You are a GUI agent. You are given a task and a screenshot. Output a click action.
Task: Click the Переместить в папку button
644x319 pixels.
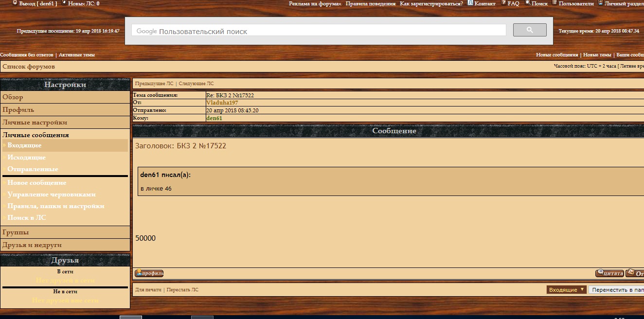coord(617,289)
